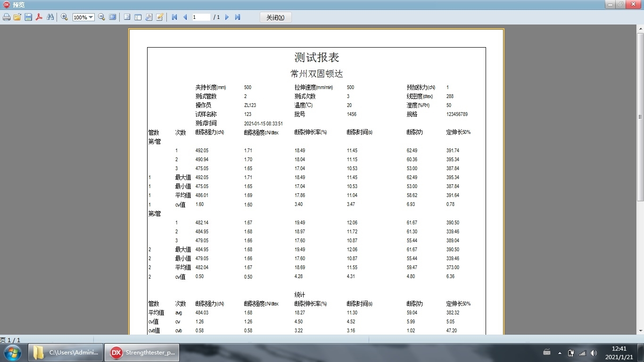Click the keyboard input method tray icon

pyautogui.click(x=547, y=353)
